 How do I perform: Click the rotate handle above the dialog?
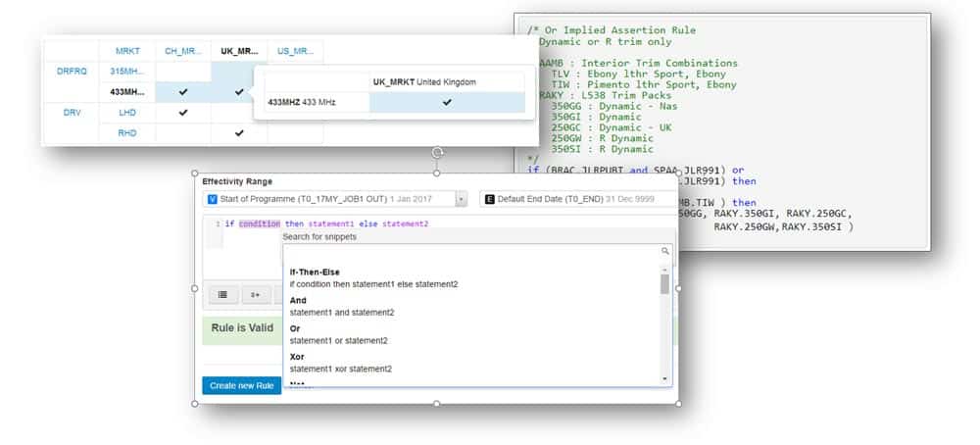click(437, 153)
